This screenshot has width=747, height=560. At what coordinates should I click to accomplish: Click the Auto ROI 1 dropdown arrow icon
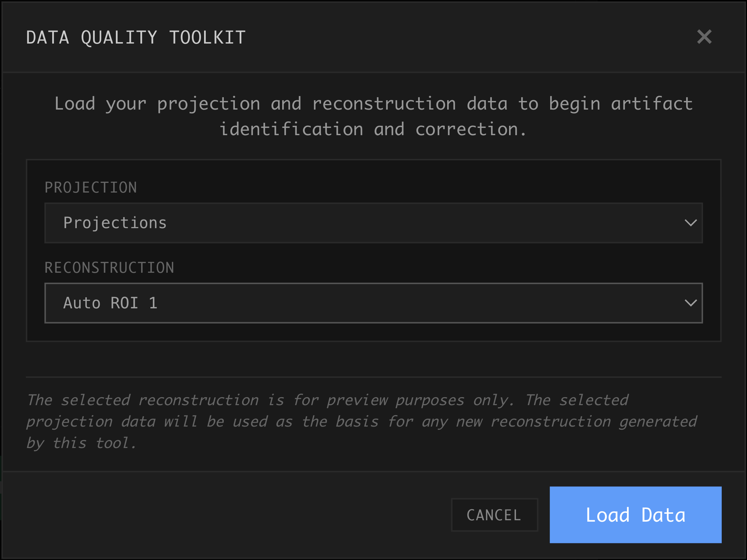691,303
